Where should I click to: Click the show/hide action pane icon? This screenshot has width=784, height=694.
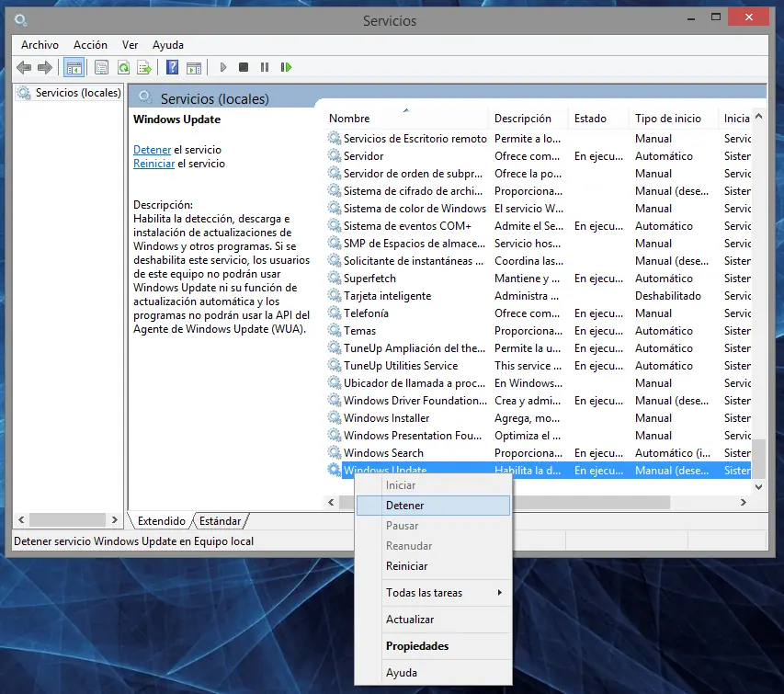tap(194, 67)
